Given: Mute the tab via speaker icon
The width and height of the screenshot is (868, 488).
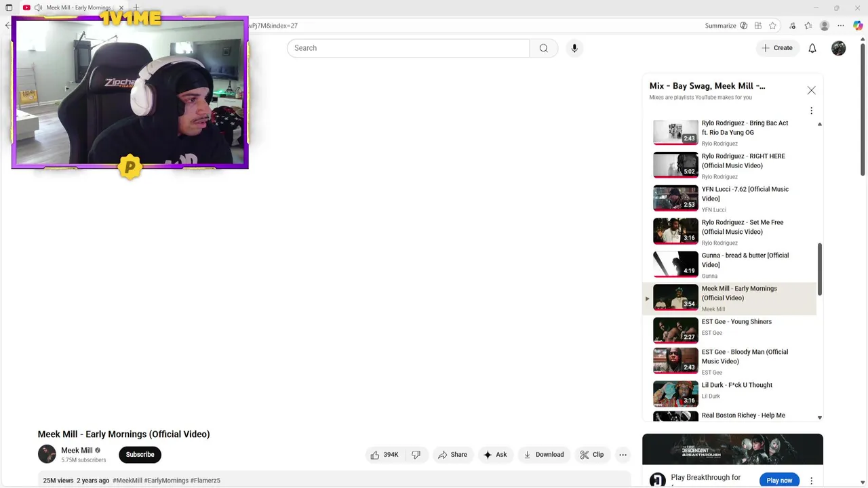Looking at the screenshot, I should click(38, 7).
